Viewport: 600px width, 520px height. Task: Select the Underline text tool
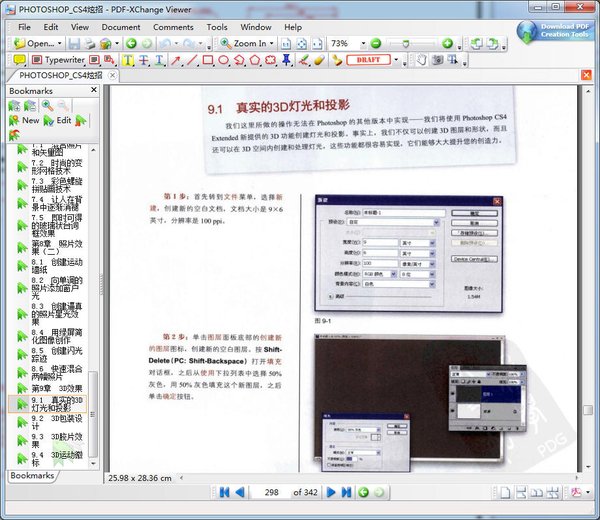[159, 60]
